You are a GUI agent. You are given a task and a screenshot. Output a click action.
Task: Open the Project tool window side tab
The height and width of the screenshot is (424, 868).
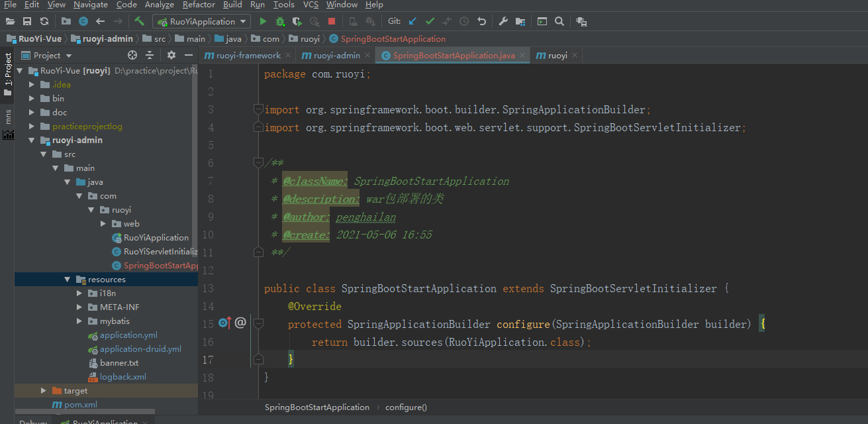click(x=8, y=74)
